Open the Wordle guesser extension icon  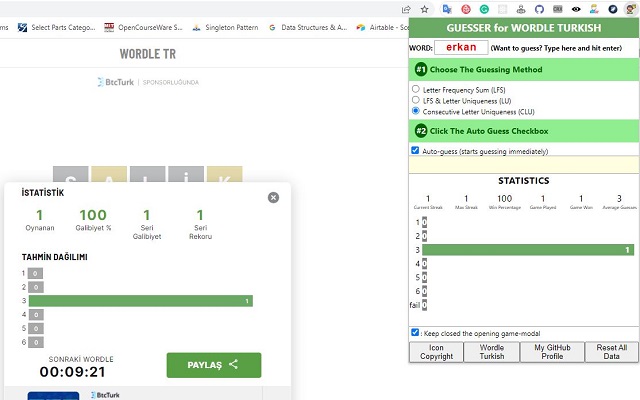631,9
